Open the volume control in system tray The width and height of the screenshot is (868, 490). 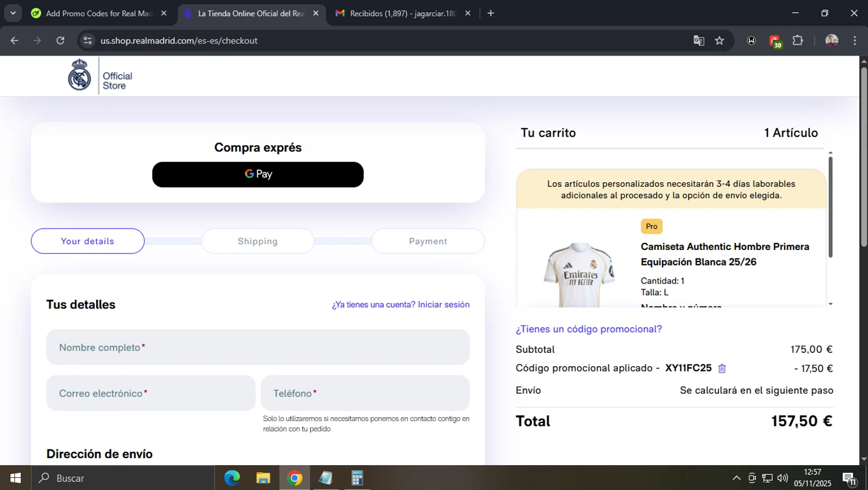[782, 478]
